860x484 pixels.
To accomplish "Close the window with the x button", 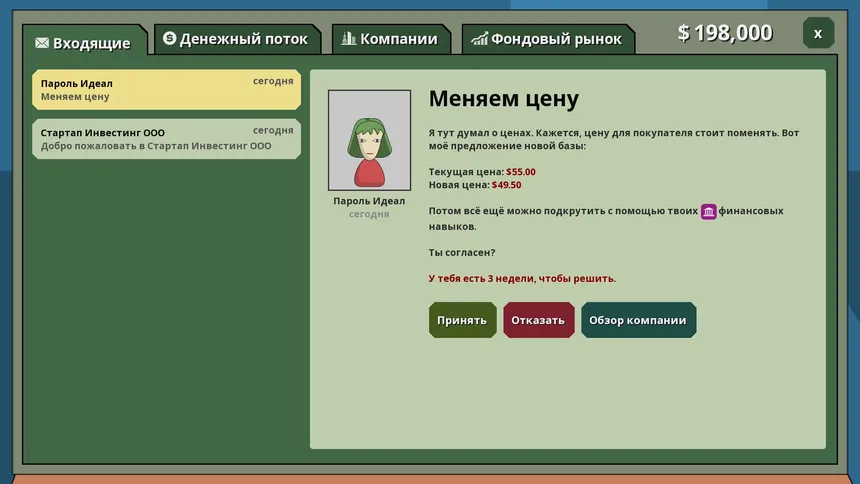I will (x=818, y=33).
